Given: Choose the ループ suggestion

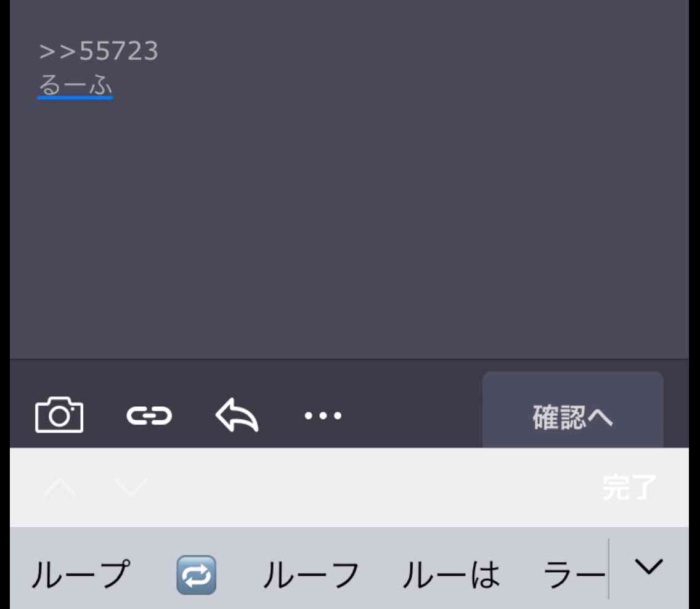Looking at the screenshot, I should pos(81,574).
